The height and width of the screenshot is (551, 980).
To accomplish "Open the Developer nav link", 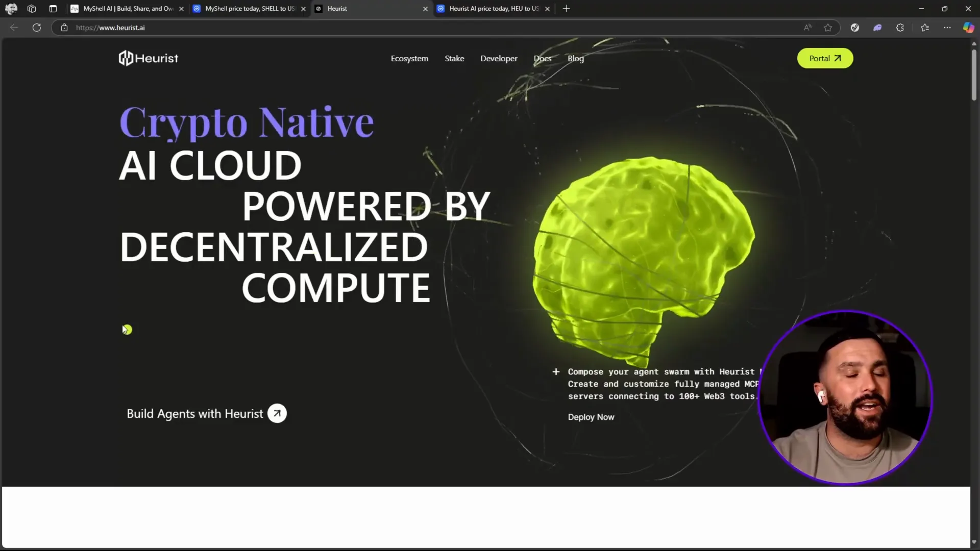I will point(499,59).
